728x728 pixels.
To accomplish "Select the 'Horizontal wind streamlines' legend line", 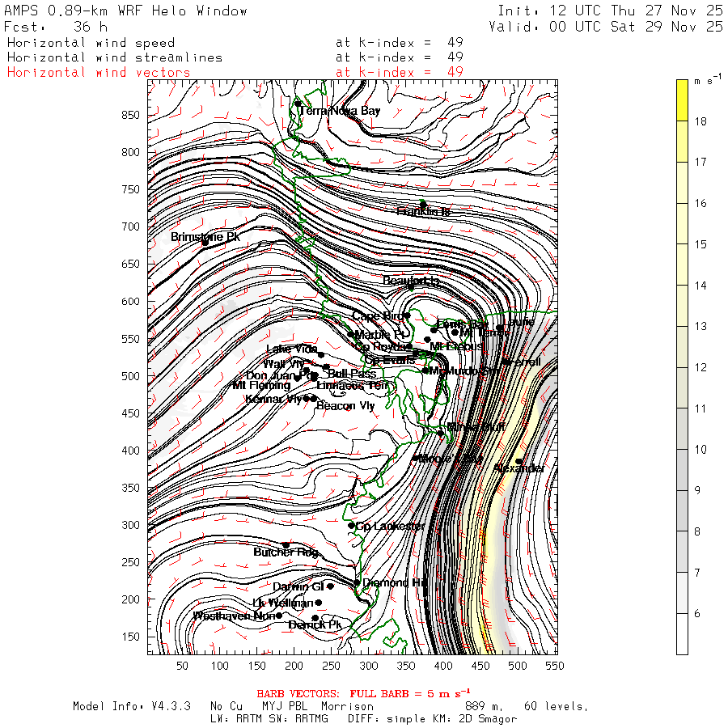I will tap(115, 57).
